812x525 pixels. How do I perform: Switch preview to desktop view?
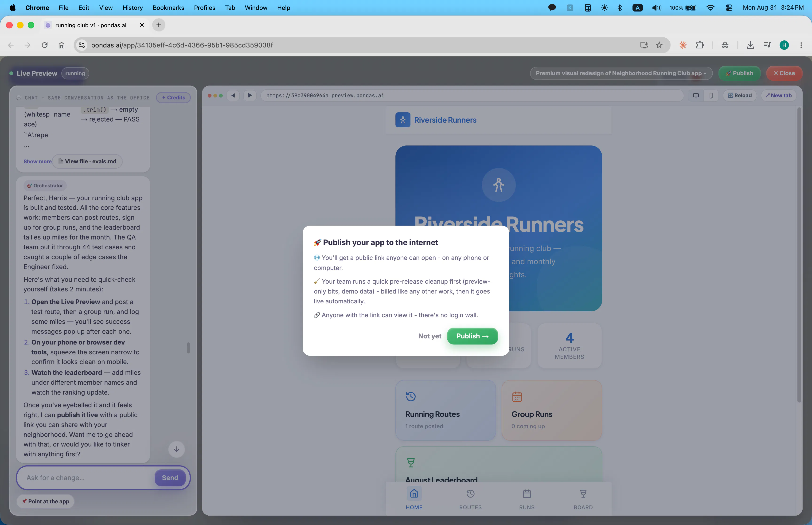pos(696,95)
